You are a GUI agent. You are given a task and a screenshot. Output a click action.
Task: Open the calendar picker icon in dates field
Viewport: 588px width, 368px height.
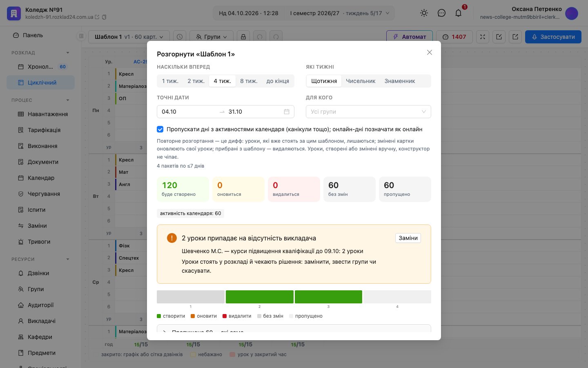pos(287,112)
